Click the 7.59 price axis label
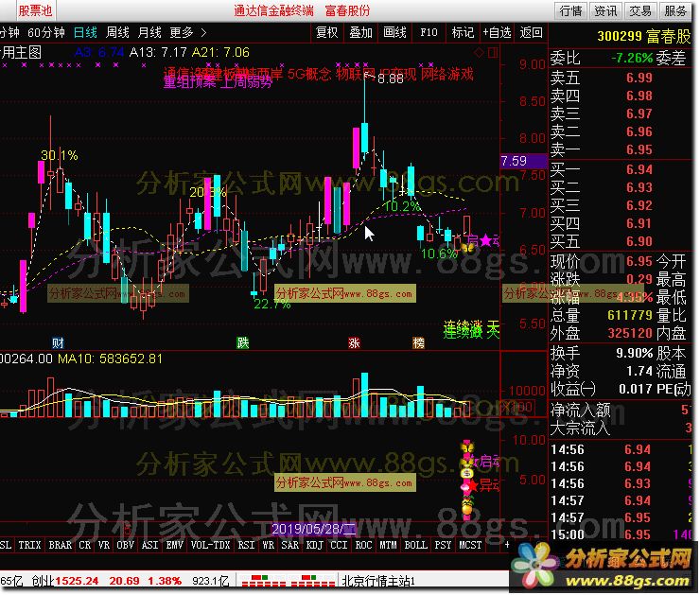The width and height of the screenshot is (700, 595). (x=524, y=161)
